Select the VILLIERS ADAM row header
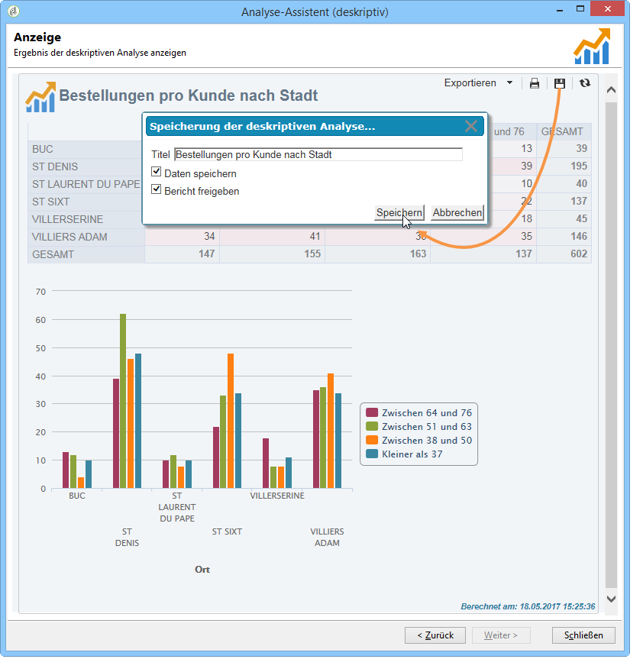The image size is (643, 672). pyautogui.click(x=86, y=237)
